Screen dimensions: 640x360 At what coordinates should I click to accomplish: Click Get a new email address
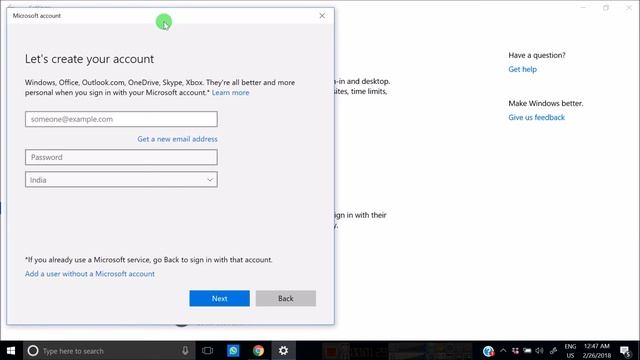point(177,139)
